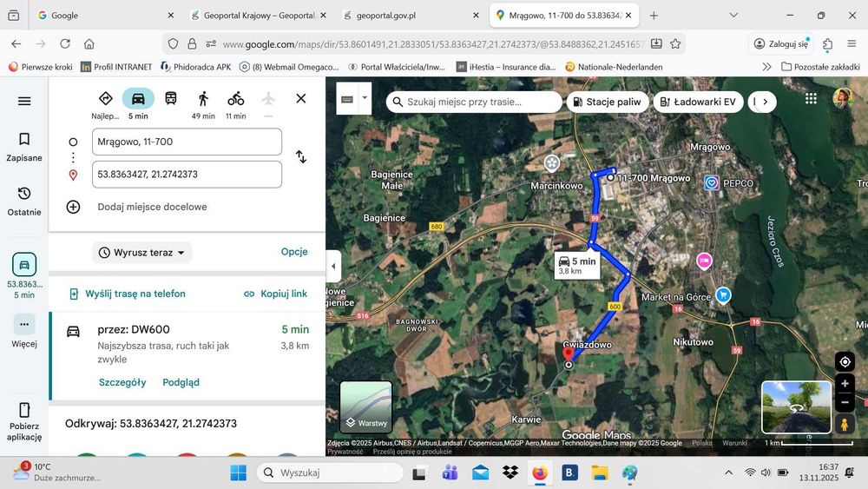Image resolution: width=868 pixels, height=489 pixels.
Task: Filter by Ładowarki EV
Action: pos(698,102)
